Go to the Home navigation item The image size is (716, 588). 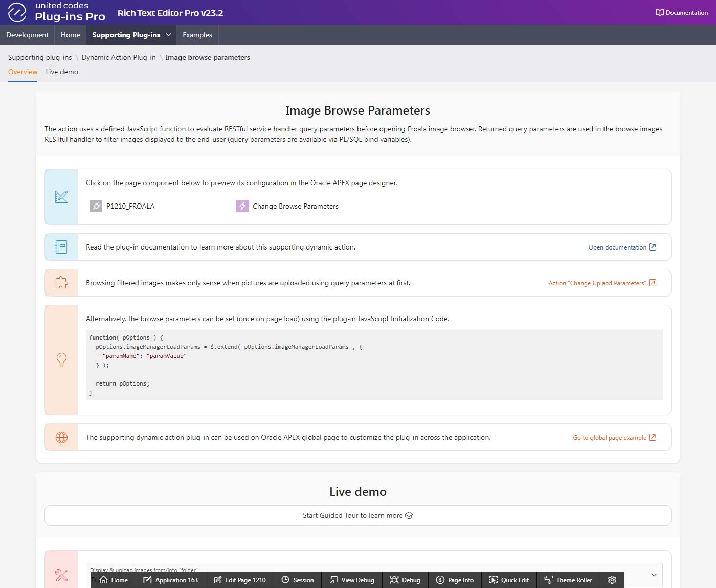click(71, 35)
